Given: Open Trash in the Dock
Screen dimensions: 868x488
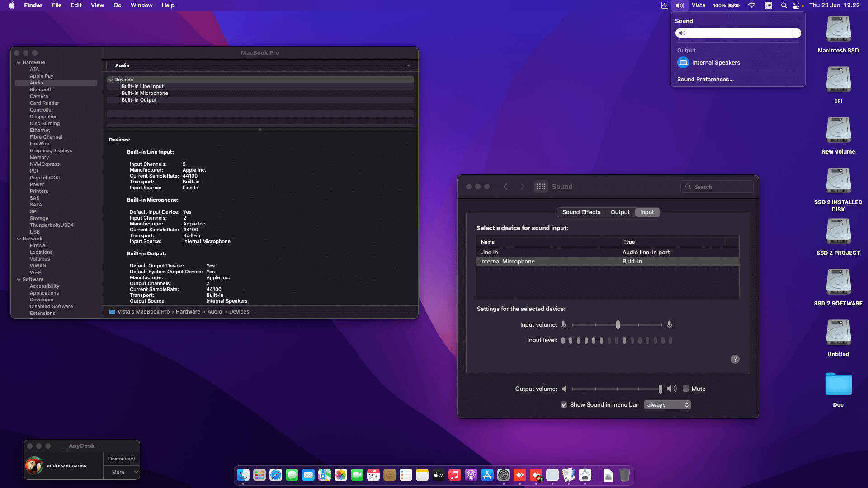Looking at the screenshot, I should (x=625, y=475).
